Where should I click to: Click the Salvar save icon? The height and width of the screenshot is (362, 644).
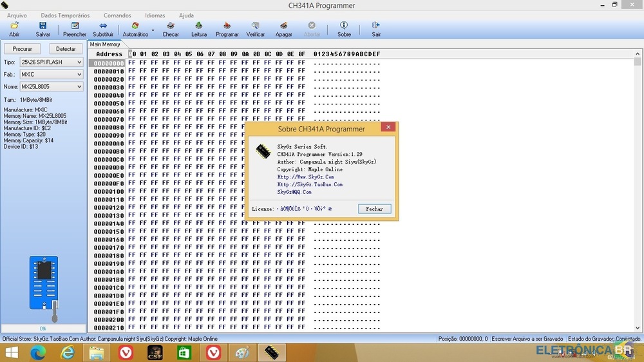coord(43,26)
